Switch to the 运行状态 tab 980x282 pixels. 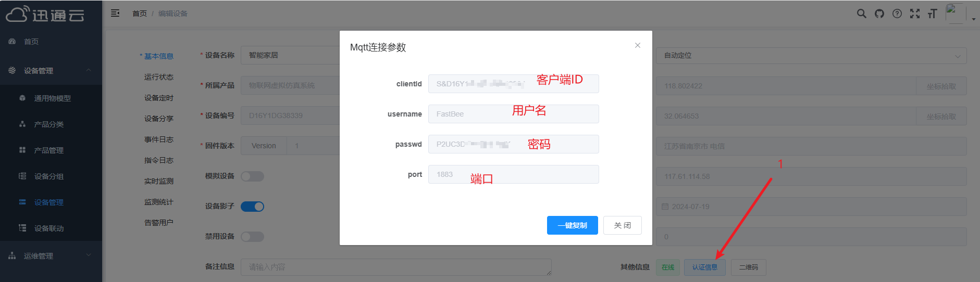coord(159,77)
